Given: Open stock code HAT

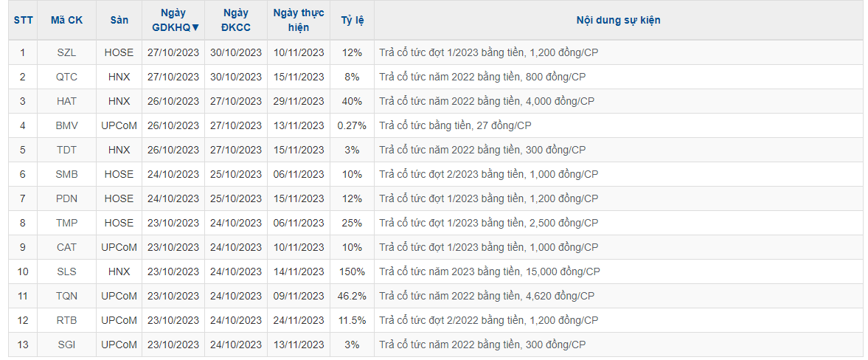Looking at the screenshot, I should click(x=66, y=101).
